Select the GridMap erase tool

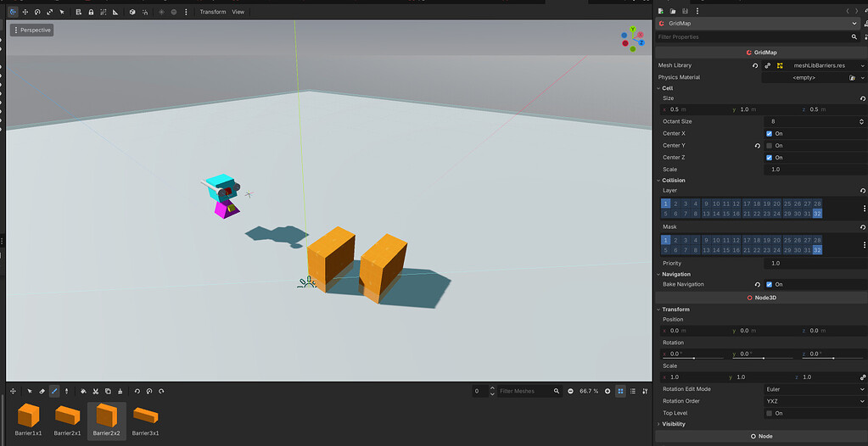tap(42, 391)
